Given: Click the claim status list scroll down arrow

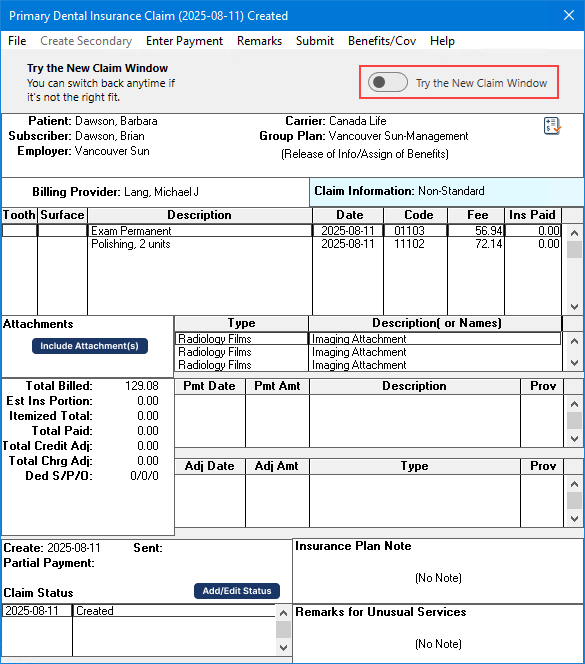Looking at the screenshot, I should (283, 647).
